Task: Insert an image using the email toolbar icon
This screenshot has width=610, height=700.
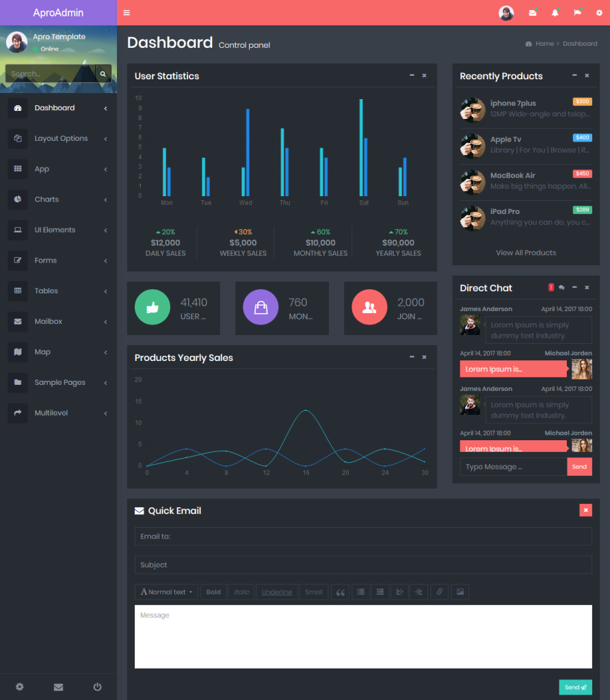Action: point(459,591)
